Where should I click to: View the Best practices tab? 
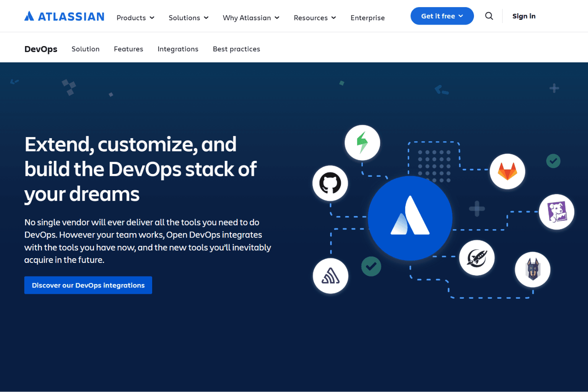(x=236, y=49)
